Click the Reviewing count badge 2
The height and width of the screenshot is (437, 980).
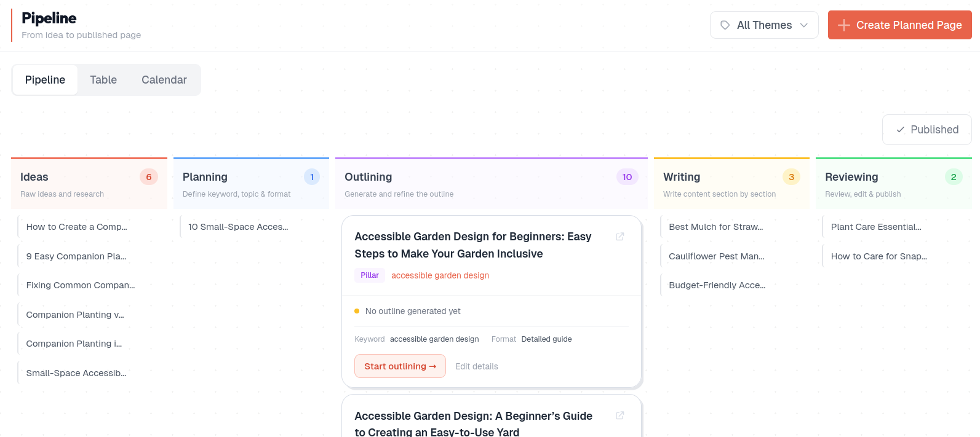point(954,177)
